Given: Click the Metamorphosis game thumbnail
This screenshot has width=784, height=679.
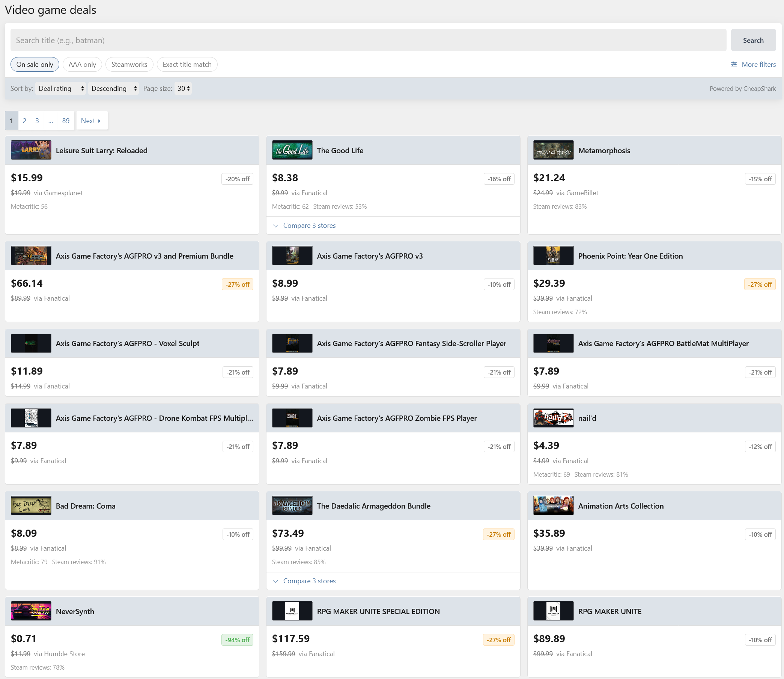Looking at the screenshot, I should pyautogui.click(x=553, y=150).
